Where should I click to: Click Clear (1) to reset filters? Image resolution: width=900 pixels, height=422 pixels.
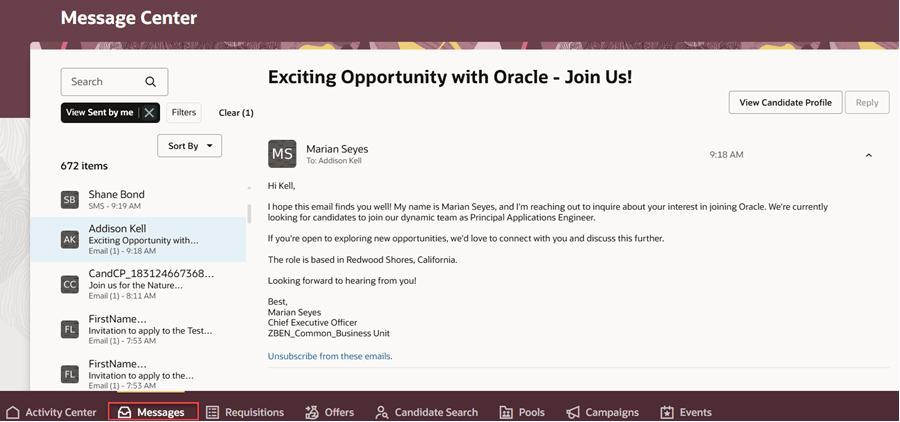pos(236,113)
